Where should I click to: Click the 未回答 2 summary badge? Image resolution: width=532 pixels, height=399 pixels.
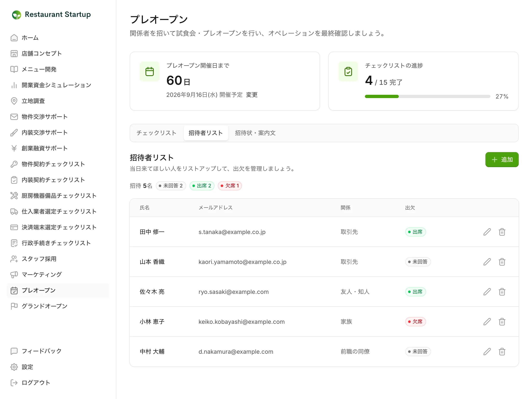[x=171, y=186]
